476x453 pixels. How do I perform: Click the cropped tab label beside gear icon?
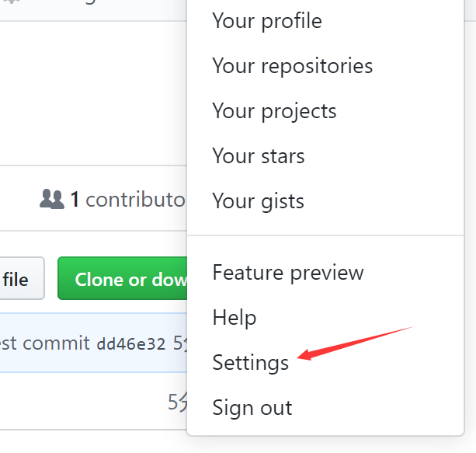[x=89, y=2]
